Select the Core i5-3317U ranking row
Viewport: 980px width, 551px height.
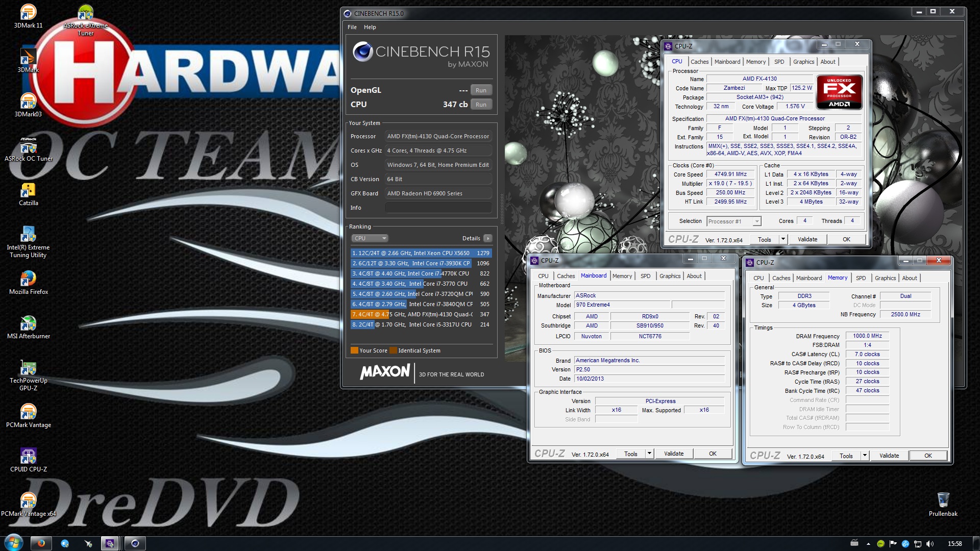(421, 324)
